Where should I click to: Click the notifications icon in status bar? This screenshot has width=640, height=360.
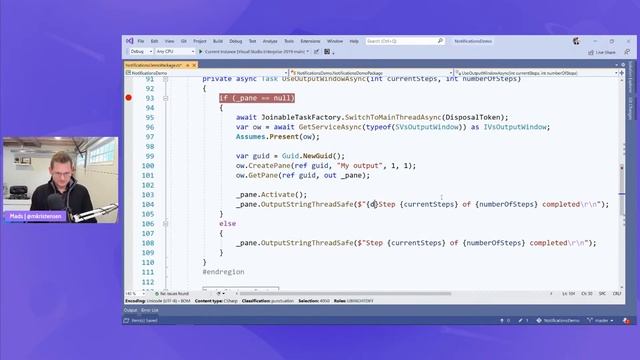click(626, 321)
